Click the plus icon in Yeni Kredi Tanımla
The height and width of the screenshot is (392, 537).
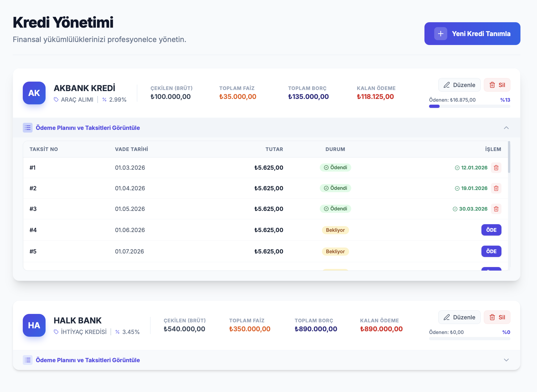pyautogui.click(x=440, y=34)
